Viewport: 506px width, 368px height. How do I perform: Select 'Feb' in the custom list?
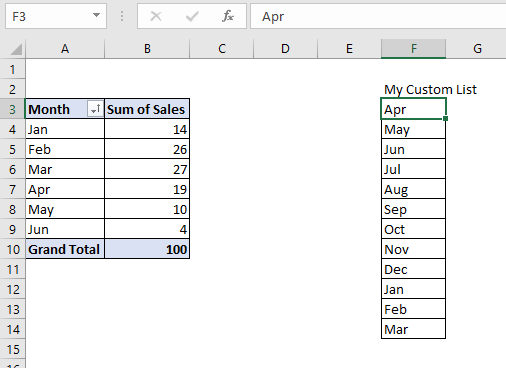point(413,309)
